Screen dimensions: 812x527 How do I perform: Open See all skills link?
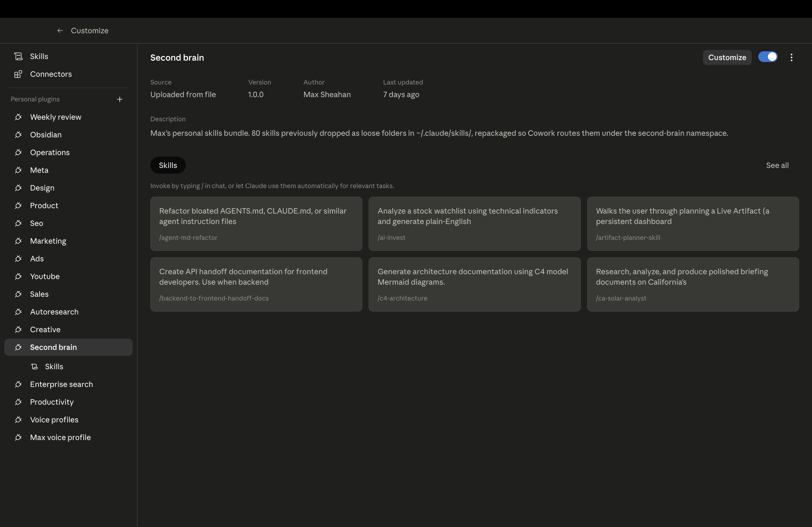pyautogui.click(x=777, y=165)
